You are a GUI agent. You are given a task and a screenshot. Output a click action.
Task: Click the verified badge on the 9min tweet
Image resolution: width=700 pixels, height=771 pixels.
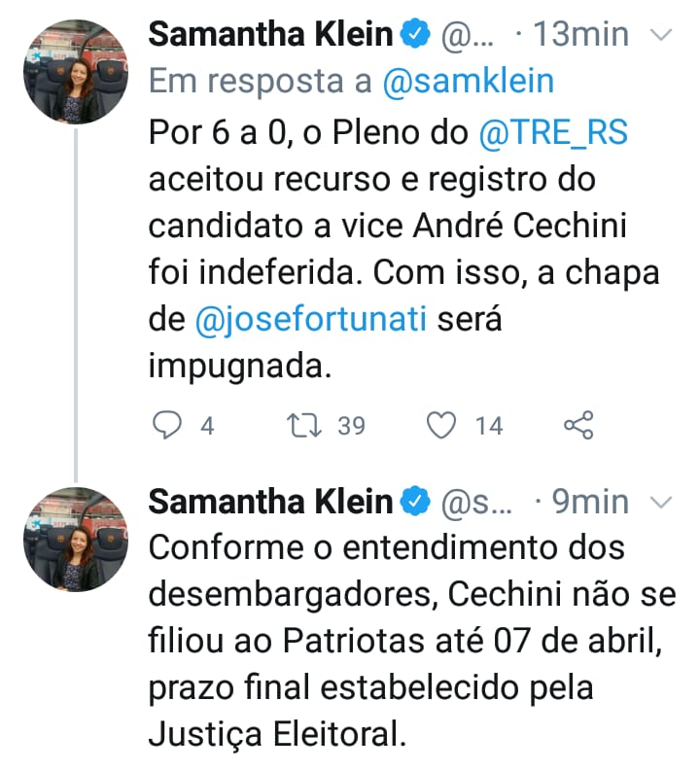(x=415, y=502)
